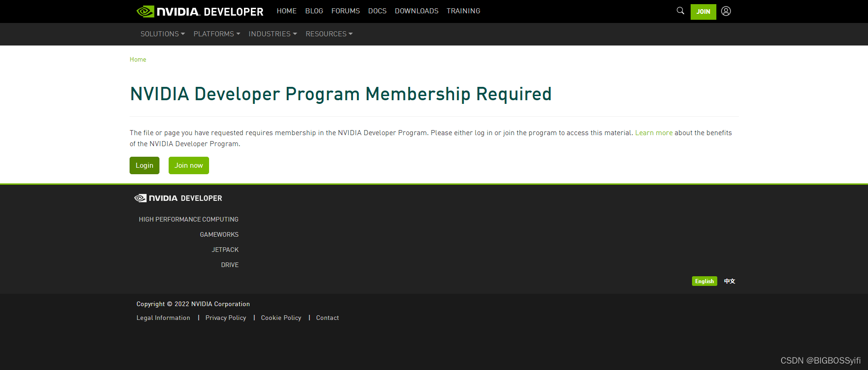Expand the PLATFORMS dropdown menu
The width and height of the screenshot is (868, 370).
[x=217, y=34]
